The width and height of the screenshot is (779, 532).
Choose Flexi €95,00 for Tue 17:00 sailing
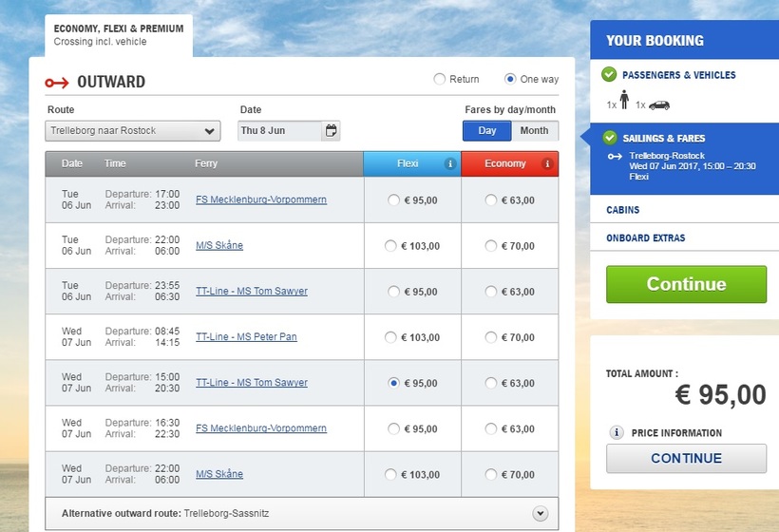click(393, 200)
